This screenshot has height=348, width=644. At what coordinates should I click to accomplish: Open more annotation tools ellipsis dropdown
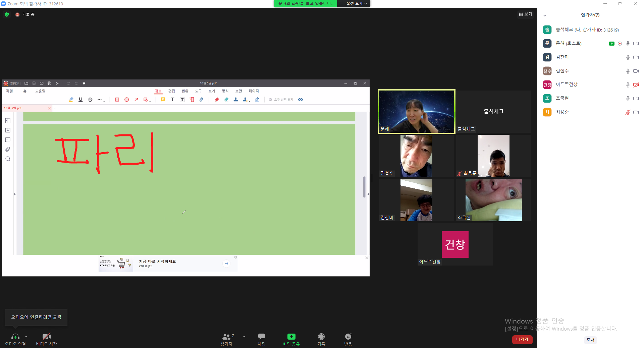[x=101, y=100]
